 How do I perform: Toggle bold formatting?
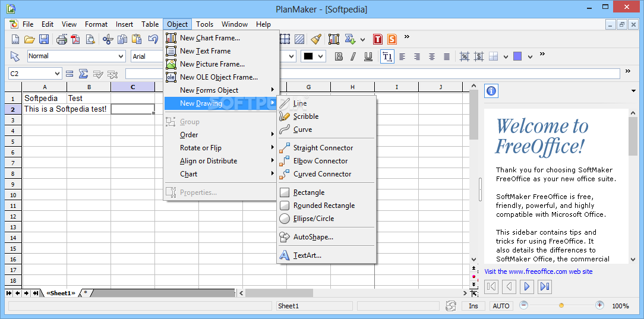pos(339,56)
